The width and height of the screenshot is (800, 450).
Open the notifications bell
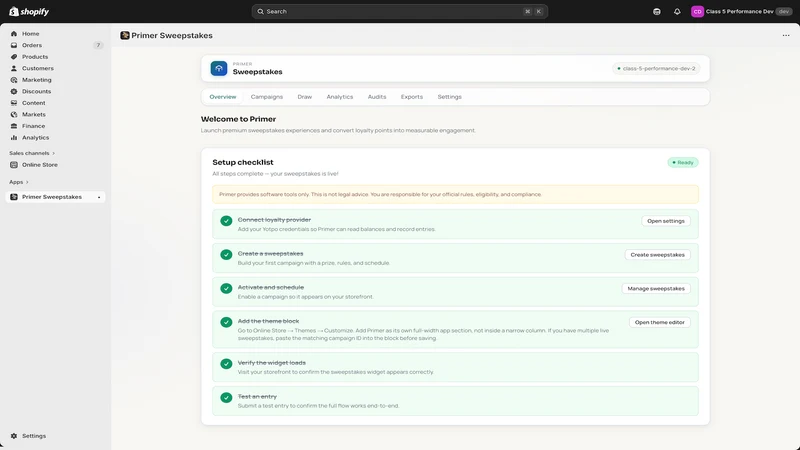pyautogui.click(x=677, y=11)
